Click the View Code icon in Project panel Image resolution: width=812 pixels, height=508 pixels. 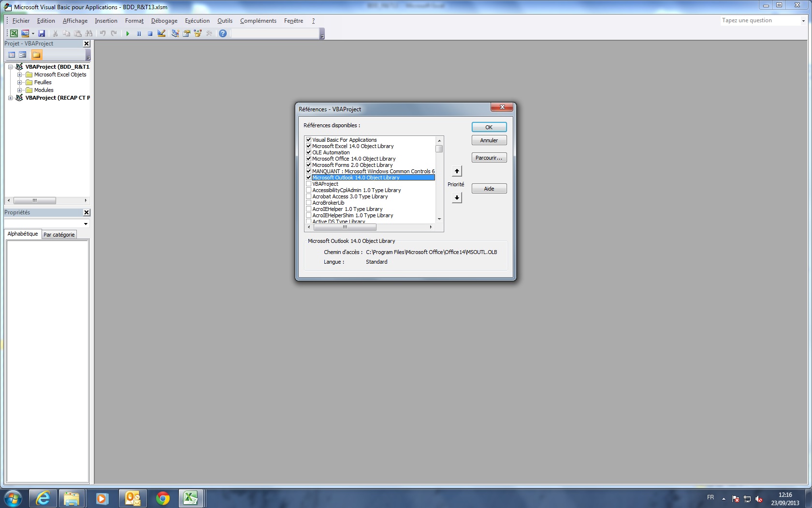pos(12,55)
